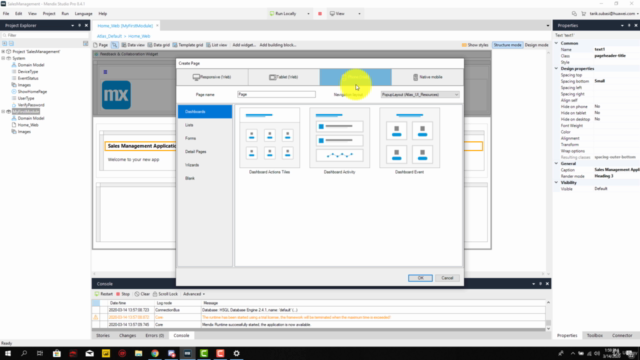The height and width of the screenshot is (360, 640).
Task: Switch to the Stories tab
Action: pyautogui.click(x=103, y=336)
